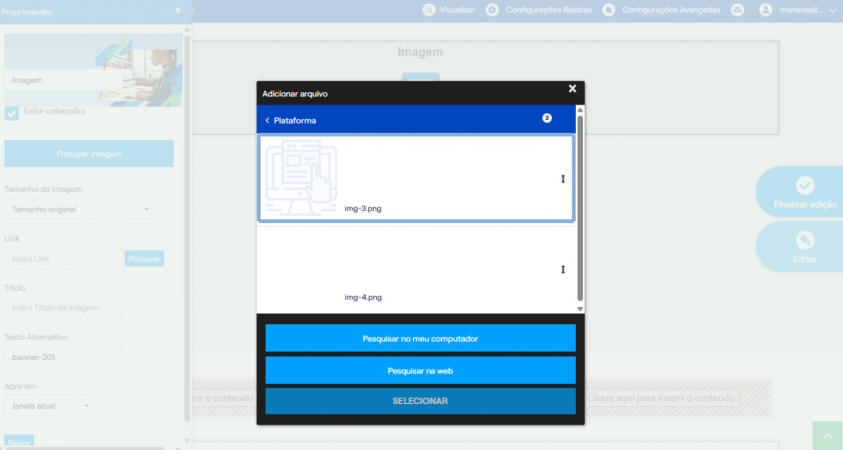Click the Texto Alternativo field banner-201
Screen dimensions: 843x450
click(63, 357)
